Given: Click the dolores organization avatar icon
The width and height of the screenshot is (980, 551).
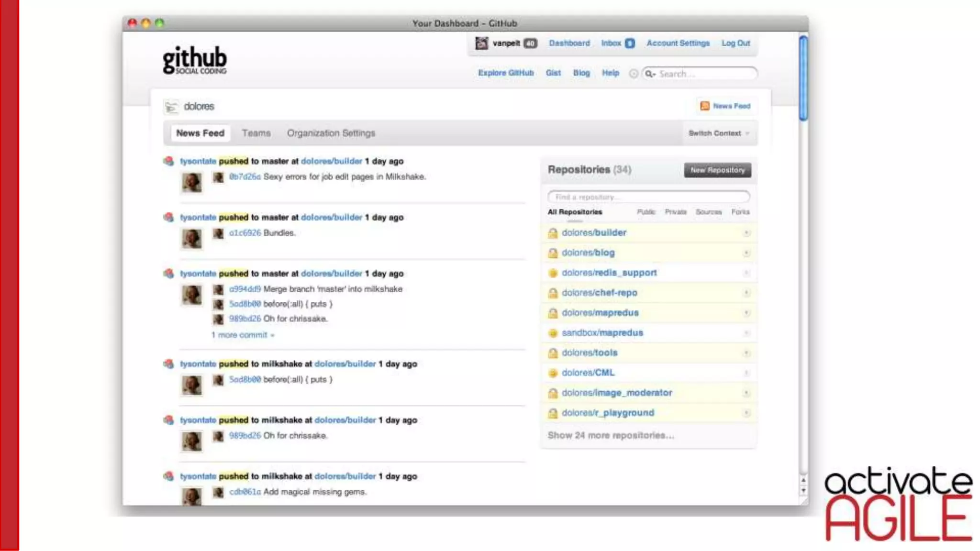Looking at the screenshot, I should point(171,107).
